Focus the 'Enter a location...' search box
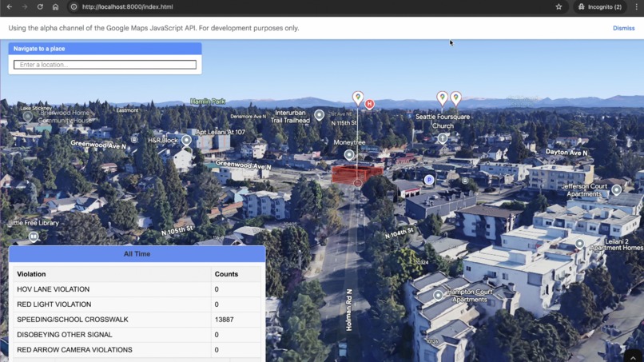644x362 pixels. click(x=105, y=65)
